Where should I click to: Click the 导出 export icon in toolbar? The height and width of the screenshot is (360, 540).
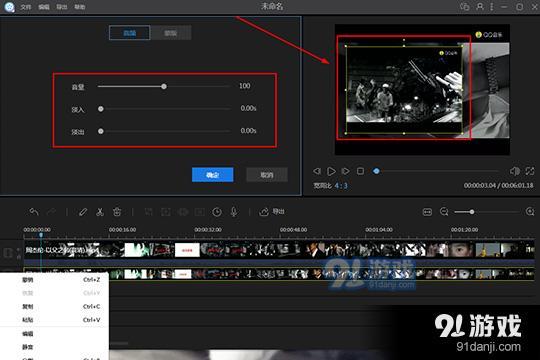[264, 212]
